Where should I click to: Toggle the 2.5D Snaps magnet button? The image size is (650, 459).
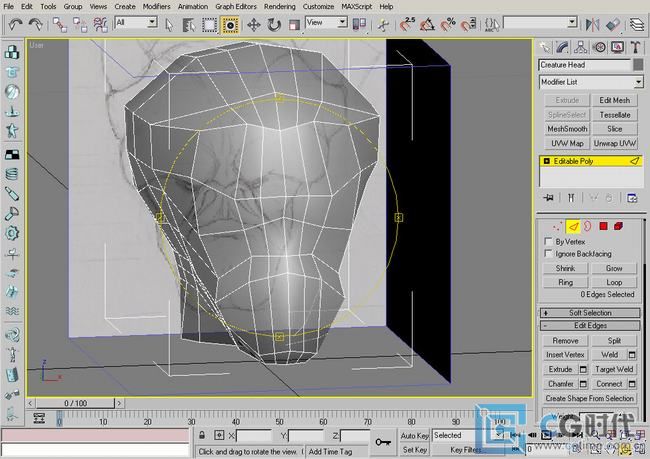407,24
